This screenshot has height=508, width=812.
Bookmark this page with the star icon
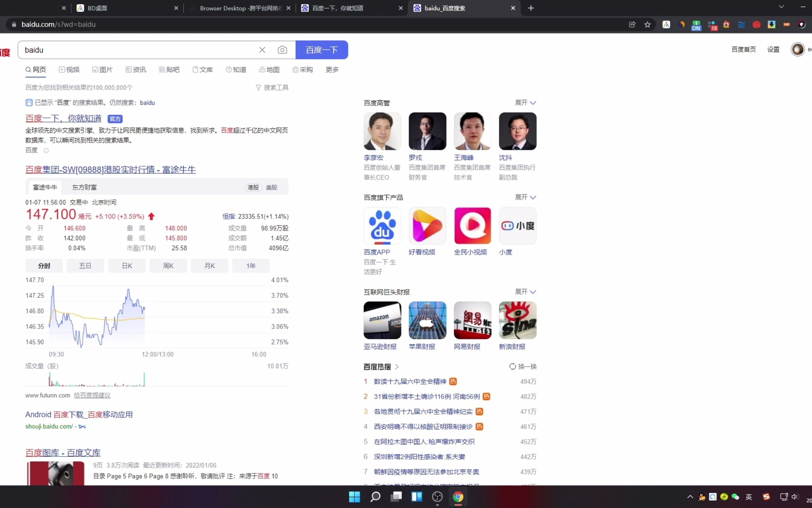coord(647,24)
